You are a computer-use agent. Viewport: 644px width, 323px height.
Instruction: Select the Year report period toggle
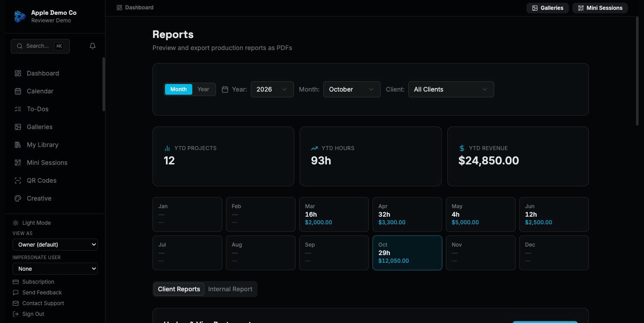203,89
